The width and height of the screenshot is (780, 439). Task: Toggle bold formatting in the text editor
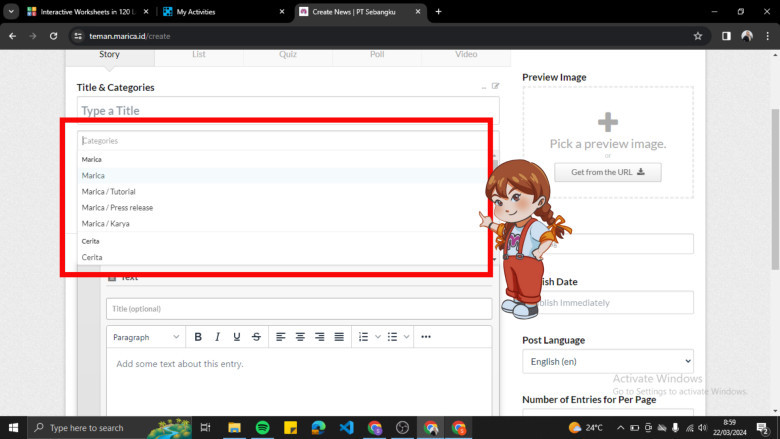click(198, 337)
